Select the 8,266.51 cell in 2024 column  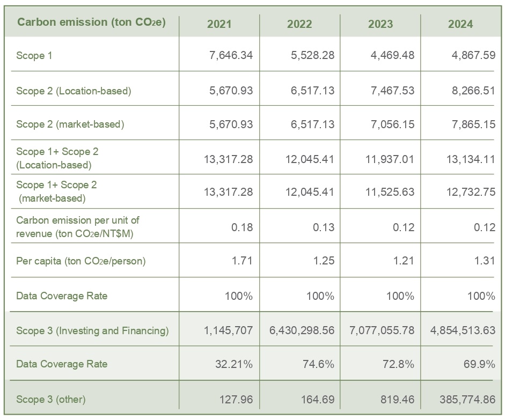(x=473, y=91)
